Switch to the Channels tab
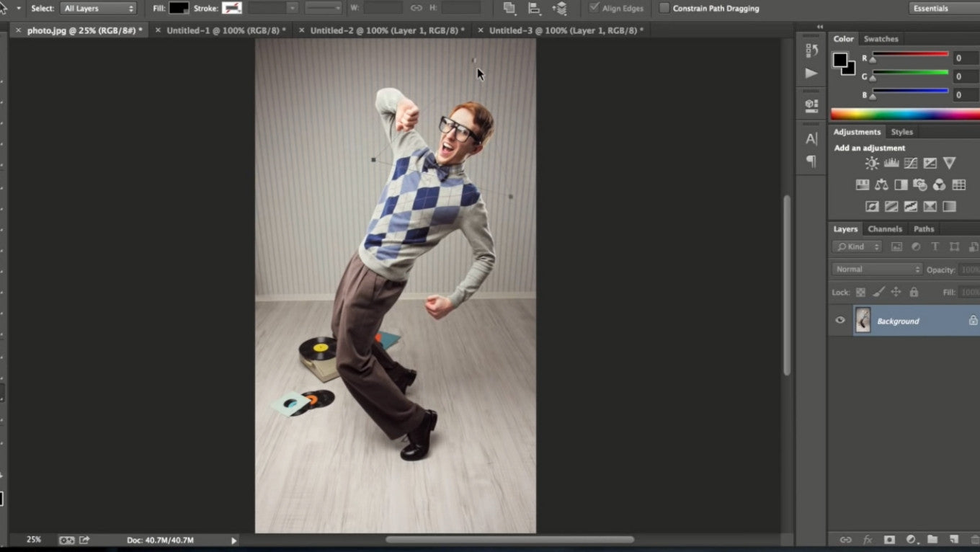Screen dimensions: 980x552 coord(885,229)
